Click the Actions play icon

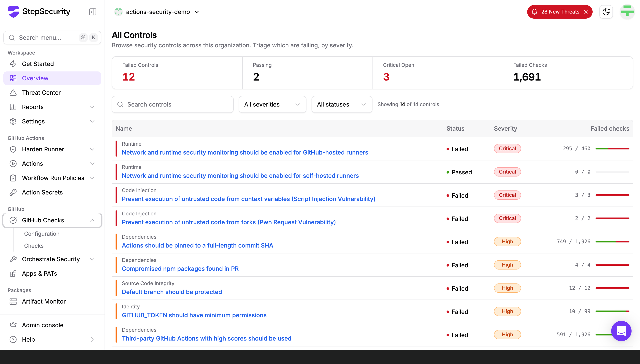tap(13, 163)
